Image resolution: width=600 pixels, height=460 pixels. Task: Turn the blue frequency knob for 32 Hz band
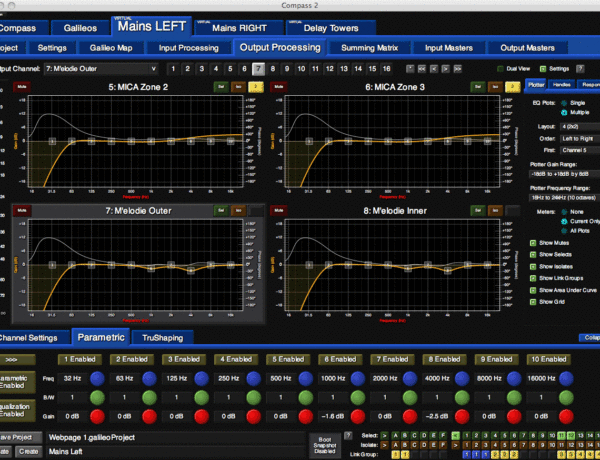pos(97,378)
